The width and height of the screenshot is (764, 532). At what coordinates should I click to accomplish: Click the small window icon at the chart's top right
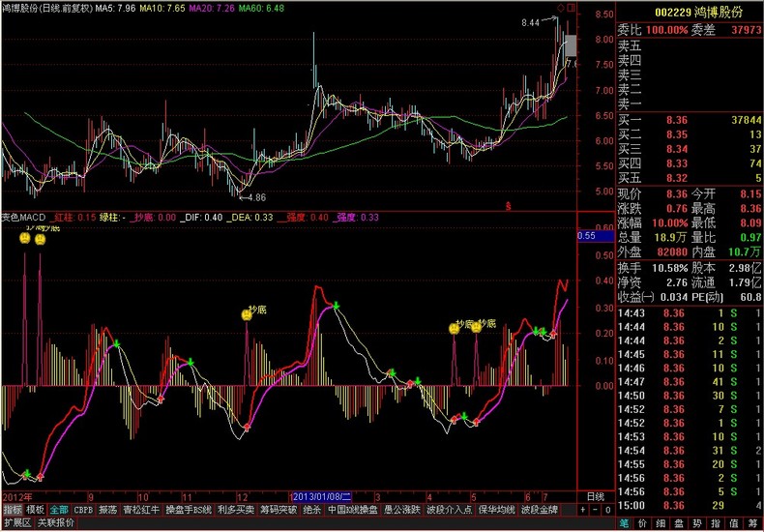click(x=570, y=9)
